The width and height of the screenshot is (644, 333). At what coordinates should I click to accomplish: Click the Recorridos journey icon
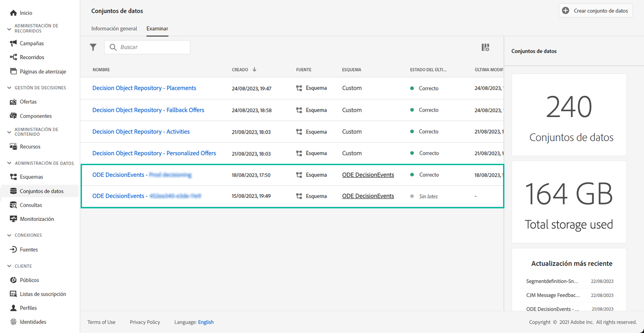coord(14,57)
